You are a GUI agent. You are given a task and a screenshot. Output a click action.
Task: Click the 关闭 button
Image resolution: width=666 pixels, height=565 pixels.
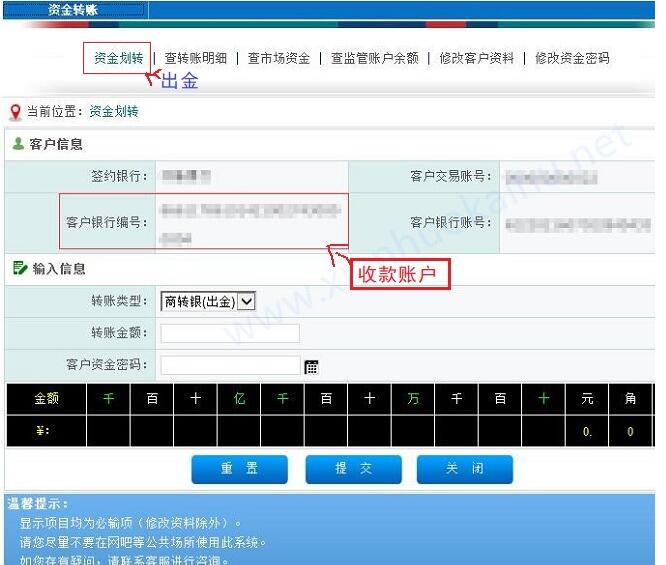coord(465,469)
